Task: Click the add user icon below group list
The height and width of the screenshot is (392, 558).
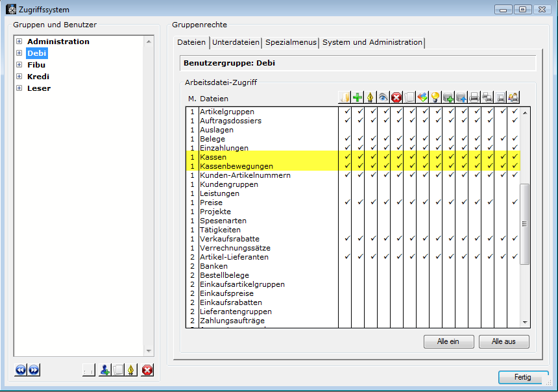Action: pos(104,370)
